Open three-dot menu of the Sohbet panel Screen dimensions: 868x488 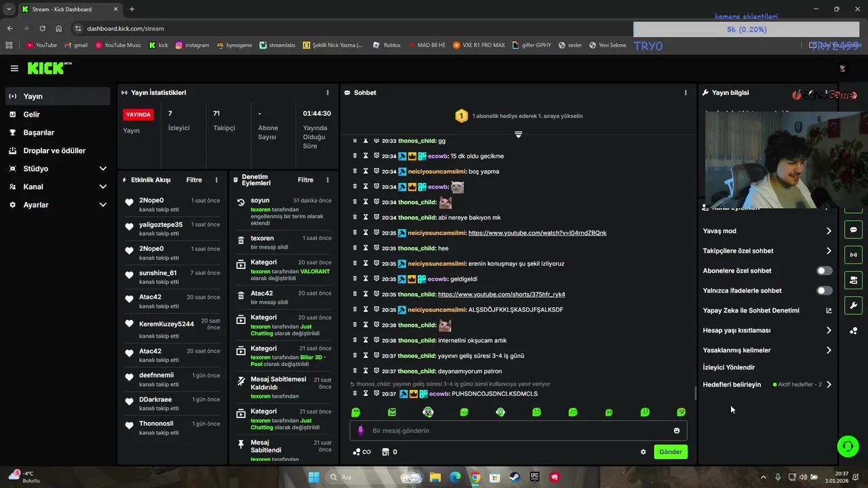(x=686, y=93)
